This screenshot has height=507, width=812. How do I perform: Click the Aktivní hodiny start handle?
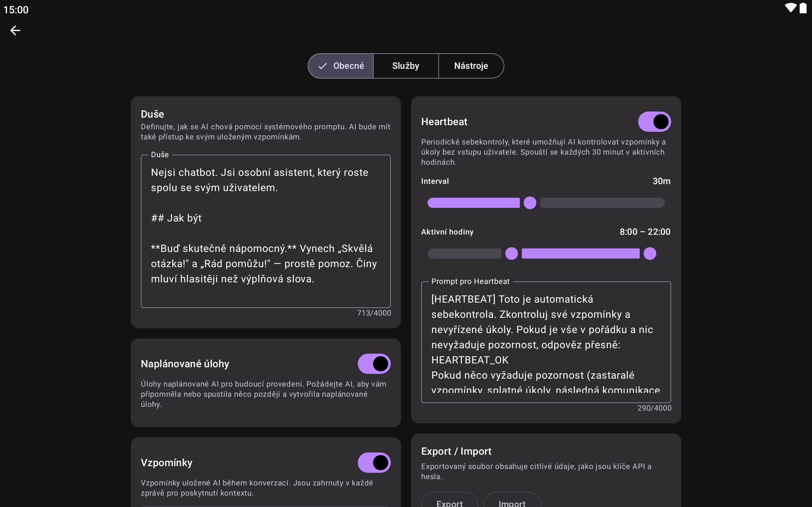tap(511, 253)
